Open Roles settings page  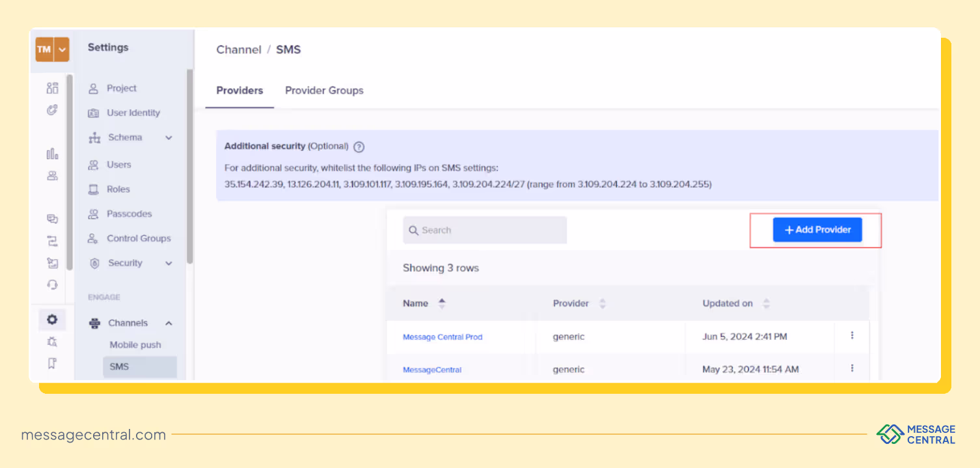pos(118,189)
